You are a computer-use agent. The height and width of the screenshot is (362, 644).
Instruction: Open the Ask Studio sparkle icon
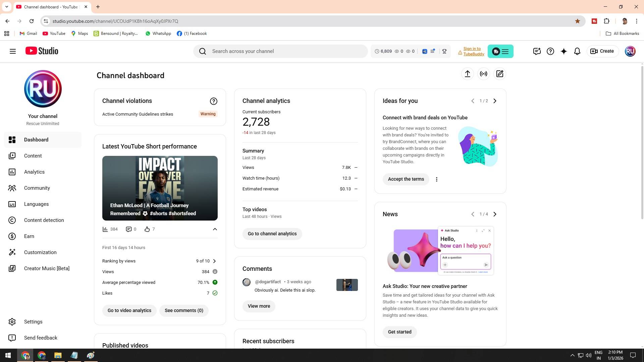pyautogui.click(x=563, y=51)
